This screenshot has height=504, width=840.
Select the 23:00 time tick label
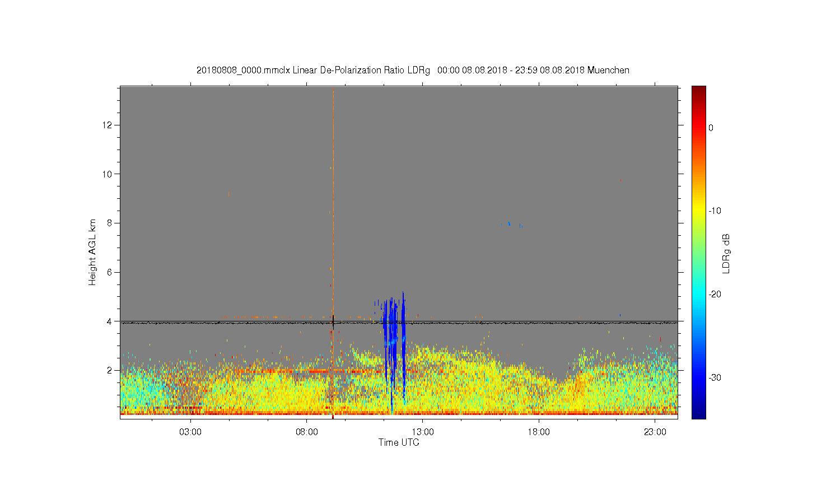pos(655,432)
